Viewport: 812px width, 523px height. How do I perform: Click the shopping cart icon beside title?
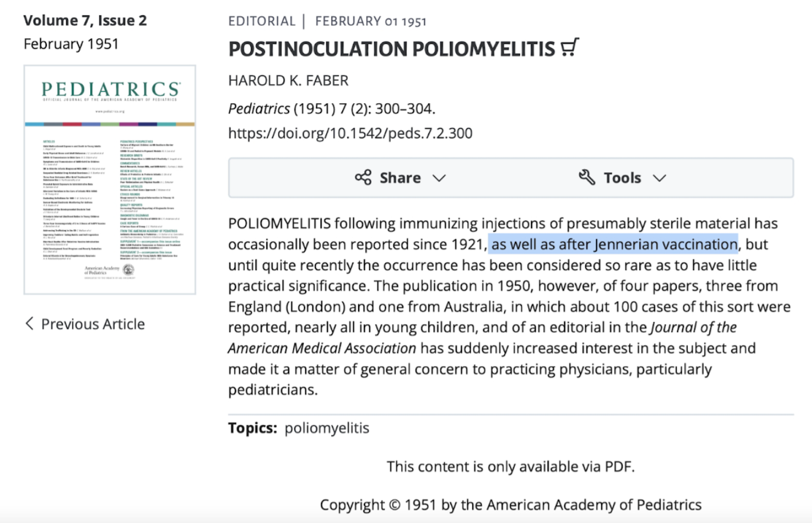coord(570,47)
